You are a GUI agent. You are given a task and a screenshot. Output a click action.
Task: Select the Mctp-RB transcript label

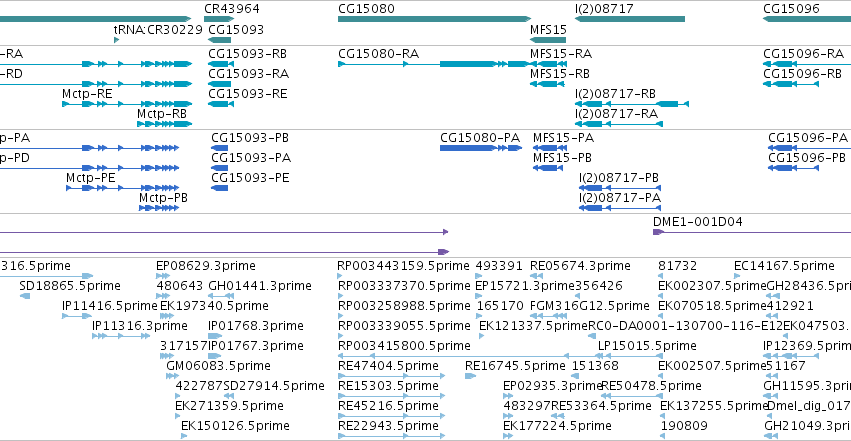(162, 114)
